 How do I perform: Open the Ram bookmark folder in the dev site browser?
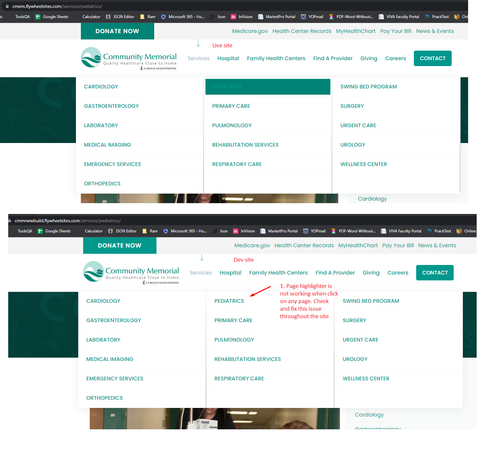point(150,231)
